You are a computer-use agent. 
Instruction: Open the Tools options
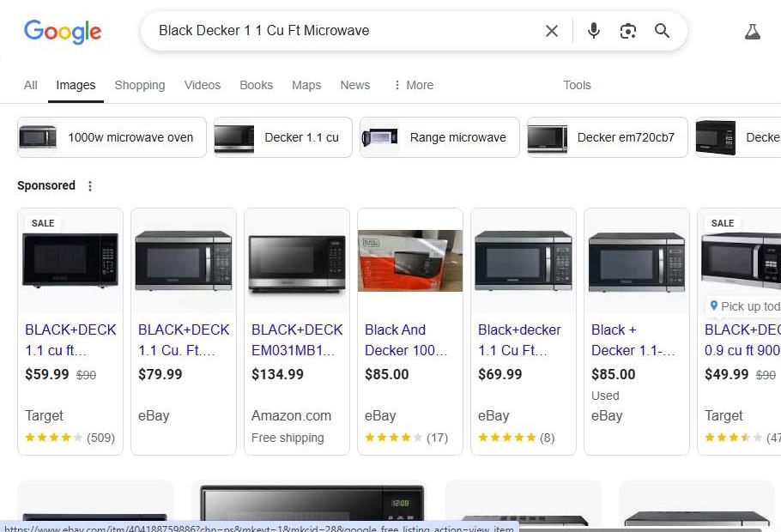point(577,85)
